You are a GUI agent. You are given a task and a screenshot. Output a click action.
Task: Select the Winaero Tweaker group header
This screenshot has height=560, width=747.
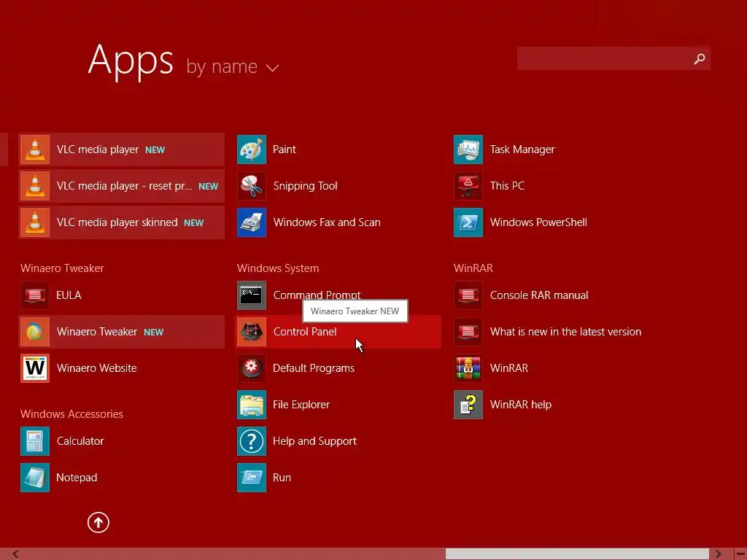click(x=62, y=268)
